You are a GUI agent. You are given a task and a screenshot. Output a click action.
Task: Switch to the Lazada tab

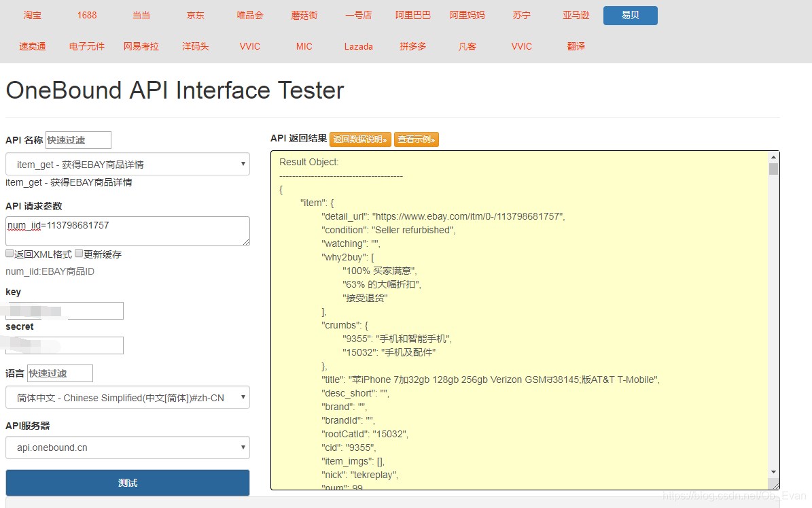point(358,47)
